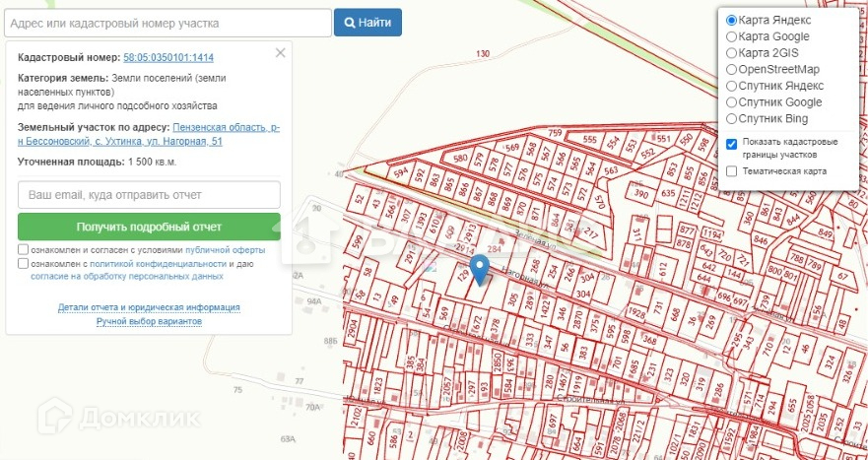Check the публичной оферты agreement checkbox
Image resolution: width=868 pixels, height=460 pixels.
23,249
